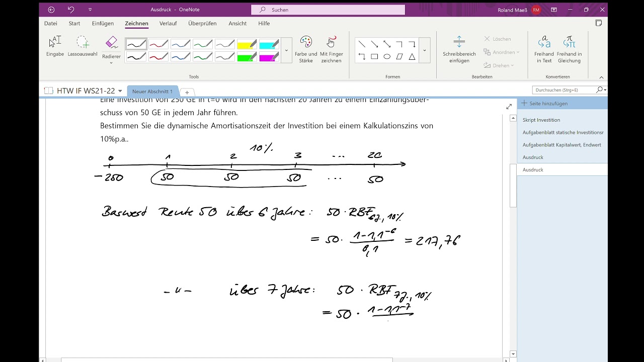Expand the pen gallery dropdown
644x362 pixels.
[286, 50]
